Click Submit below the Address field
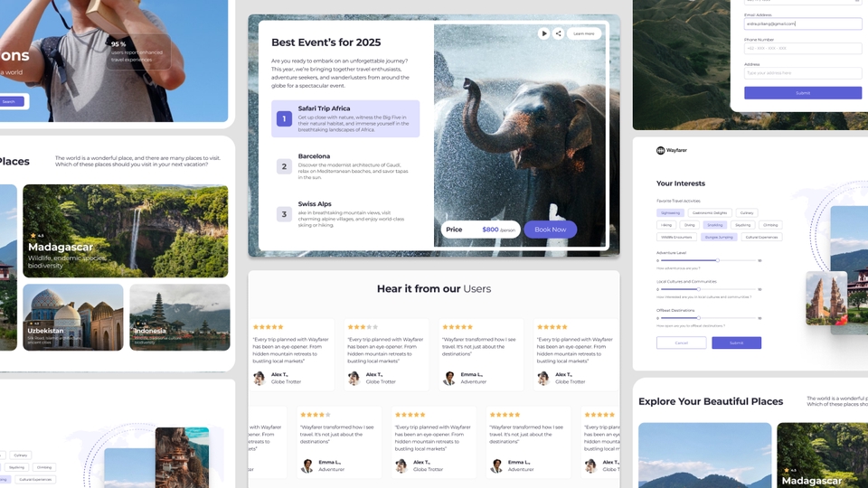Image resolution: width=868 pixels, height=488 pixels. 803,93
